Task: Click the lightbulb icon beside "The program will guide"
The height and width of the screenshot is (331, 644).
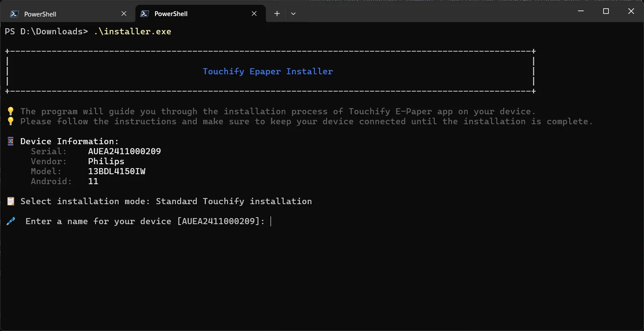Action: [10, 112]
